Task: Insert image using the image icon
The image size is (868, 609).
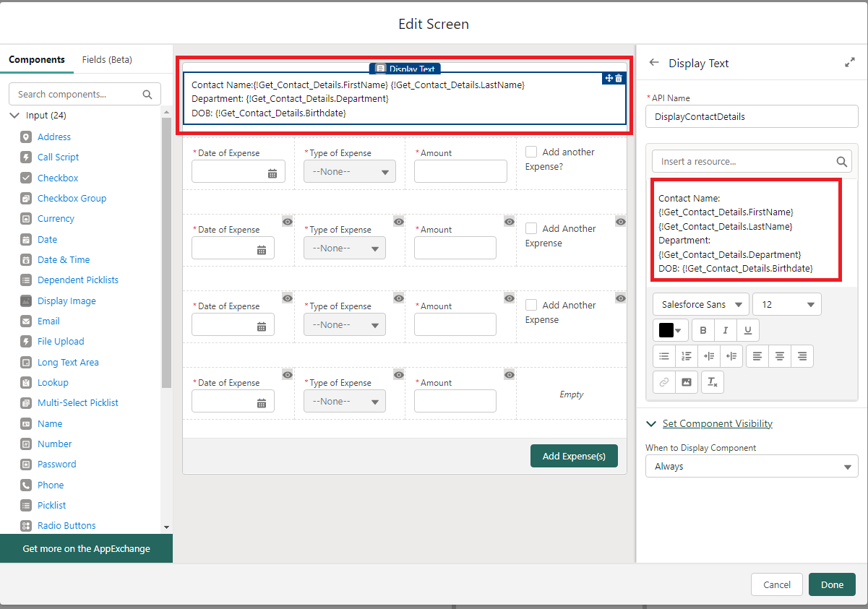Action: coord(687,382)
